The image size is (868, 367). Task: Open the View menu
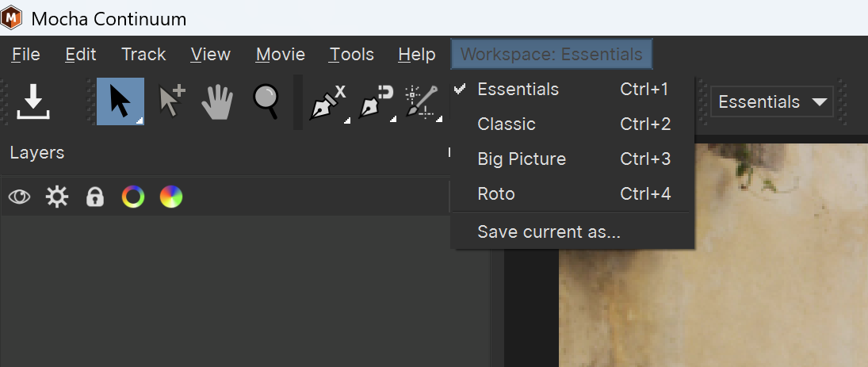[x=211, y=54]
